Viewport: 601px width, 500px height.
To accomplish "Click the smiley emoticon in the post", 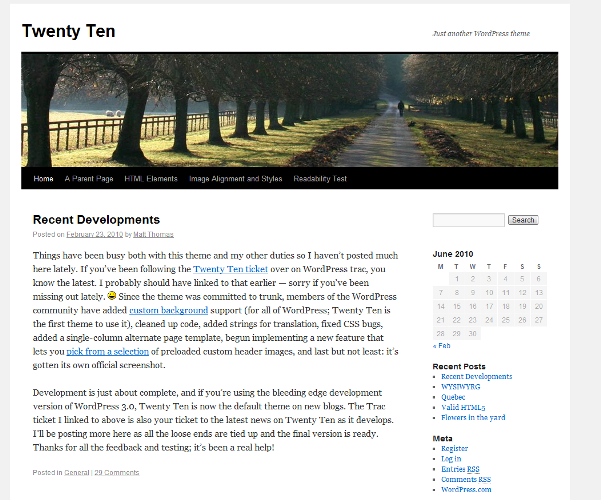I will 112,296.
